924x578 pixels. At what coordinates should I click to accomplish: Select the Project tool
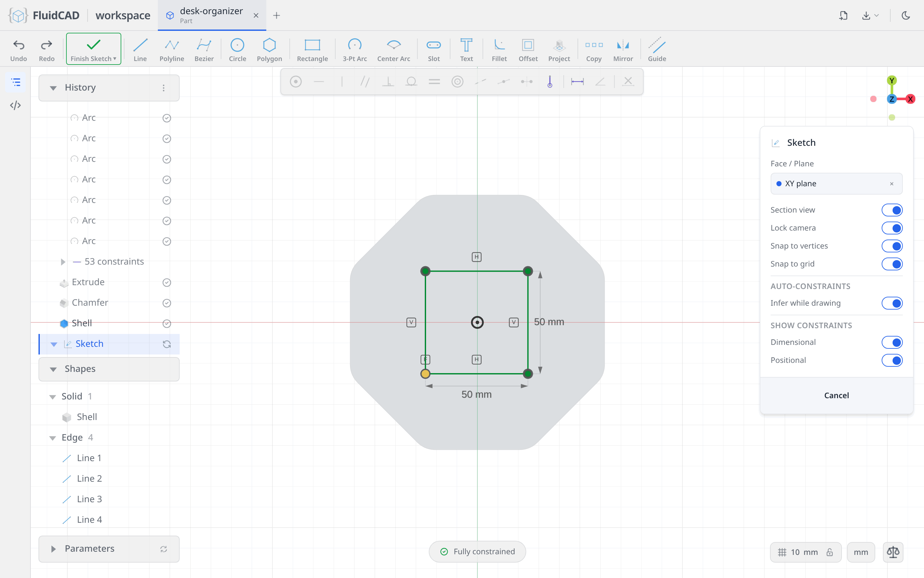point(559,50)
